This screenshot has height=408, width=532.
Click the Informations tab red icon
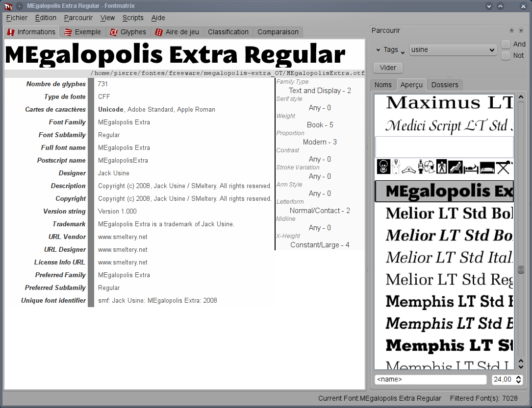(11, 32)
